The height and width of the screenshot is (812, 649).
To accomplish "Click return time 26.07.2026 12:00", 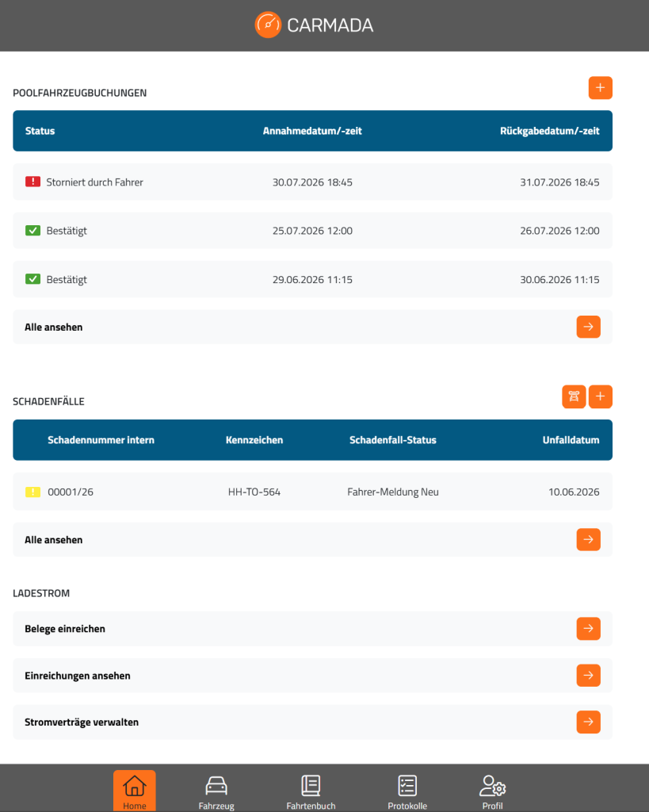I will (x=559, y=231).
